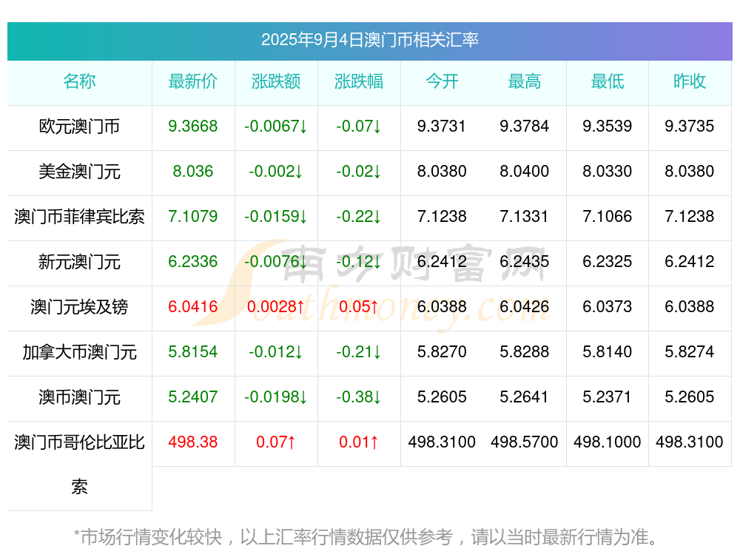The image size is (740, 560).
Task: Click low value 9.3539
Action: coord(608,126)
